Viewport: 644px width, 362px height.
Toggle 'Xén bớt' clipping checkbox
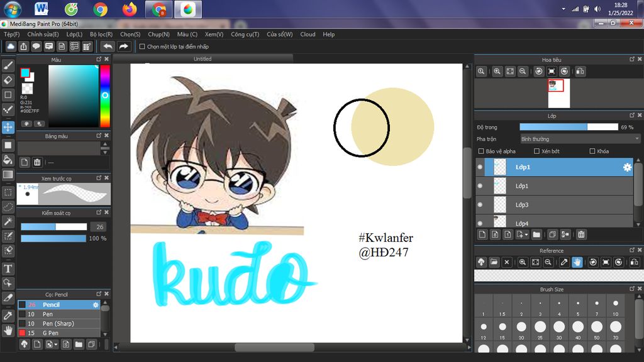click(x=536, y=151)
